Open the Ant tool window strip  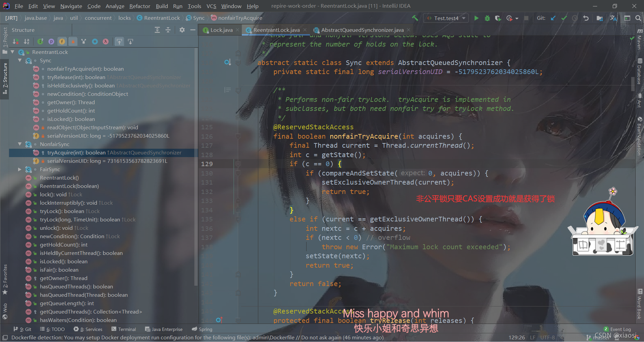click(639, 100)
